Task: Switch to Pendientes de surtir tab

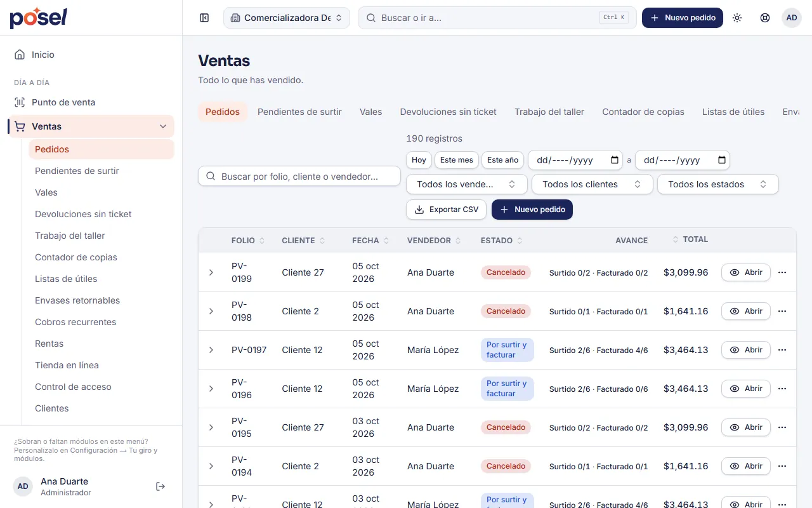Action: click(x=299, y=112)
